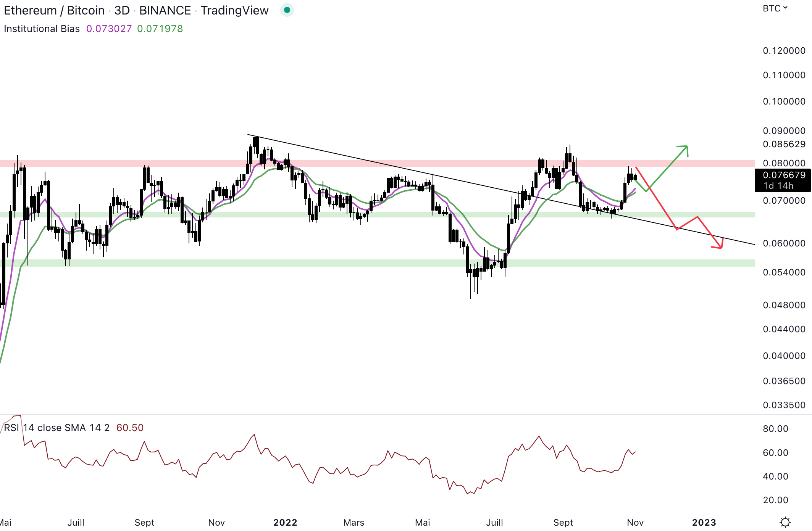The width and height of the screenshot is (812, 531).
Task: Select the lower green support zone band
Action: (x=344, y=263)
